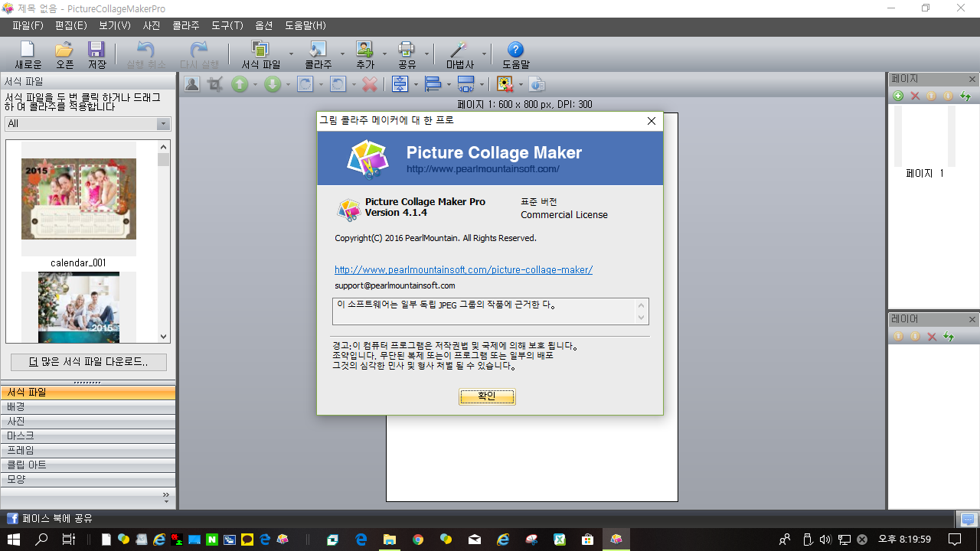Click the same size icon
Image resolution: width=980 pixels, height=551 pixels.
click(465, 84)
